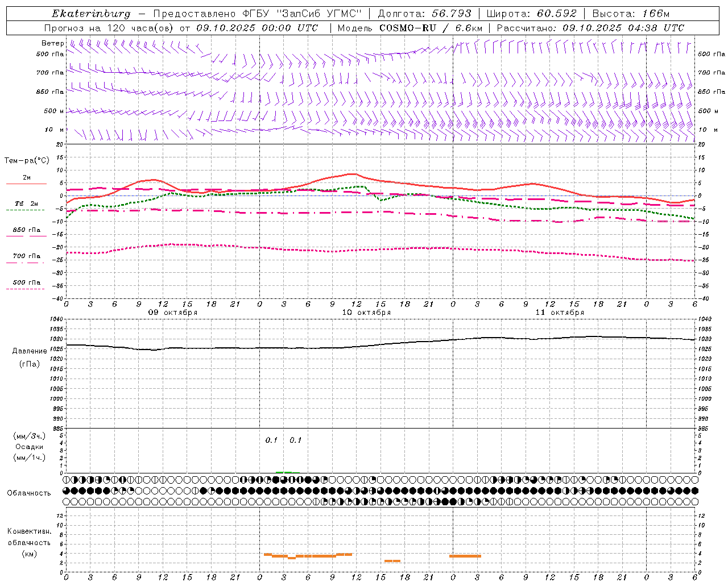Click the "Рассчитано: 09.10.2025 04:38 UTC" timestamp
The height and width of the screenshot is (582, 728).
(x=590, y=28)
